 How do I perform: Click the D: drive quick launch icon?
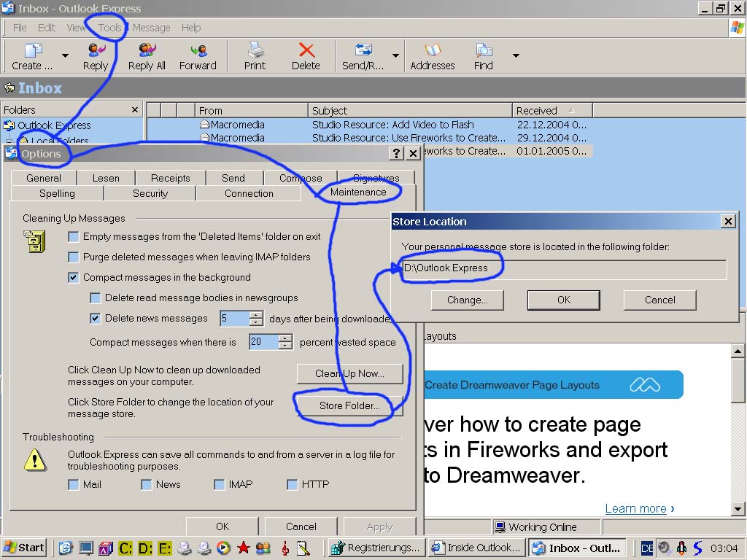145,548
